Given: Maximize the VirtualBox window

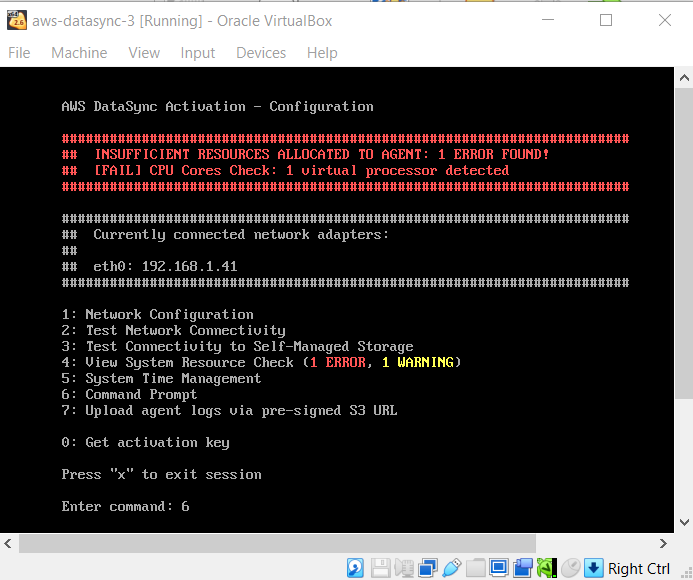Looking at the screenshot, I should (x=606, y=20).
